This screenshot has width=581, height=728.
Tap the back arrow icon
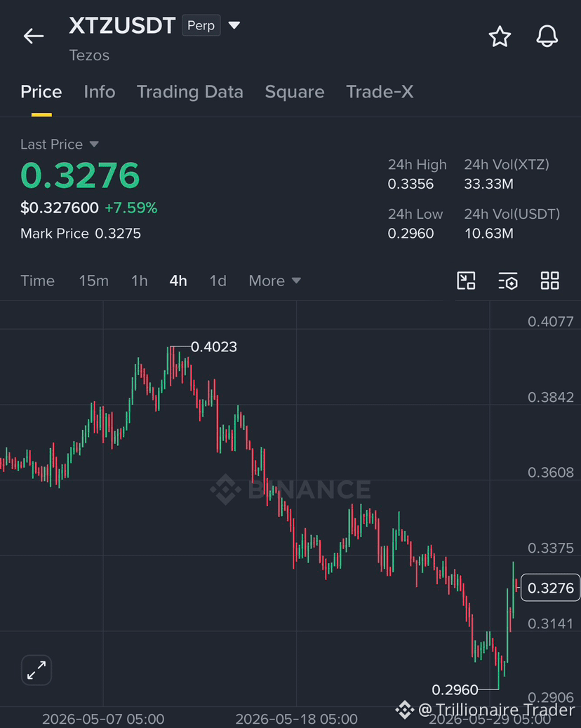[34, 36]
